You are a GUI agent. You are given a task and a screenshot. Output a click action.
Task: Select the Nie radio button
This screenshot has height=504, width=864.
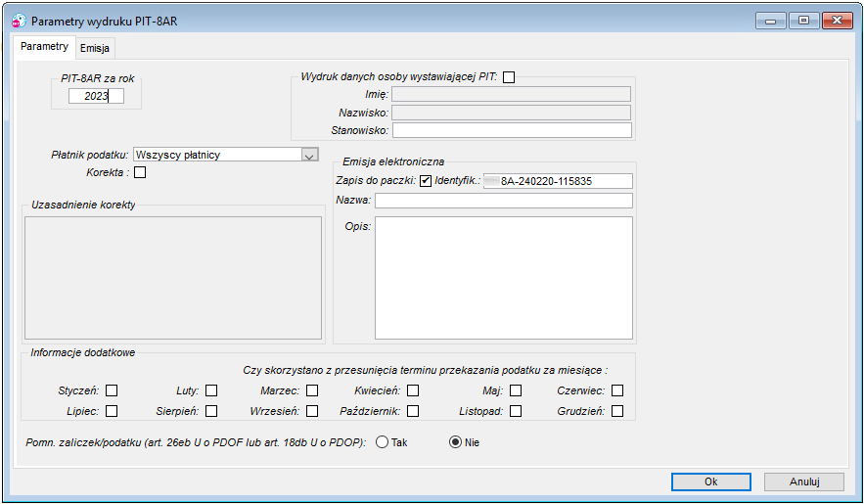(x=455, y=442)
